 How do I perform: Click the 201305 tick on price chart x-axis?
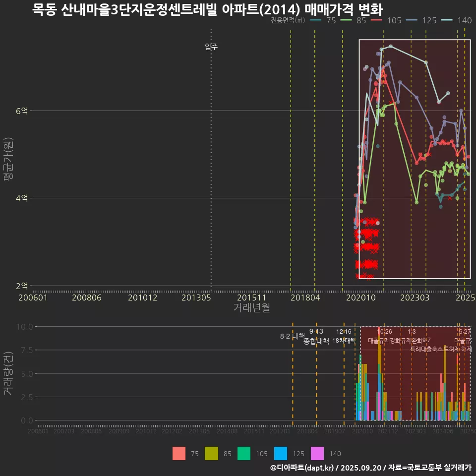point(197,297)
